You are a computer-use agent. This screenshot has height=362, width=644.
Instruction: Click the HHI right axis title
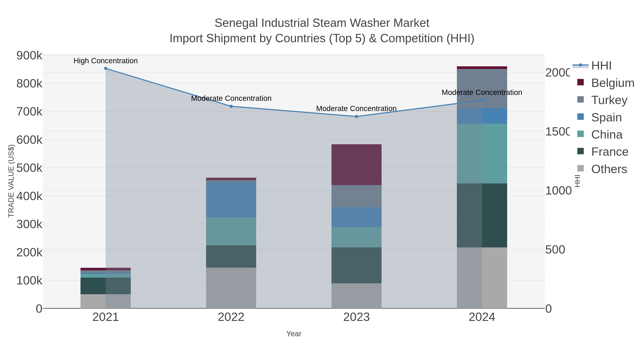click(x=577, y=181)
